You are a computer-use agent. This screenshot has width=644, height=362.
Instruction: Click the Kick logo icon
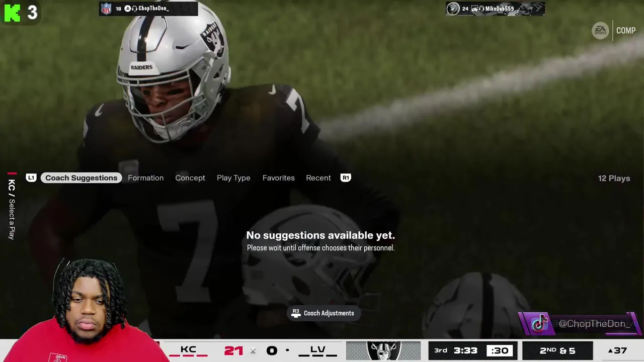tap(12, 13)
